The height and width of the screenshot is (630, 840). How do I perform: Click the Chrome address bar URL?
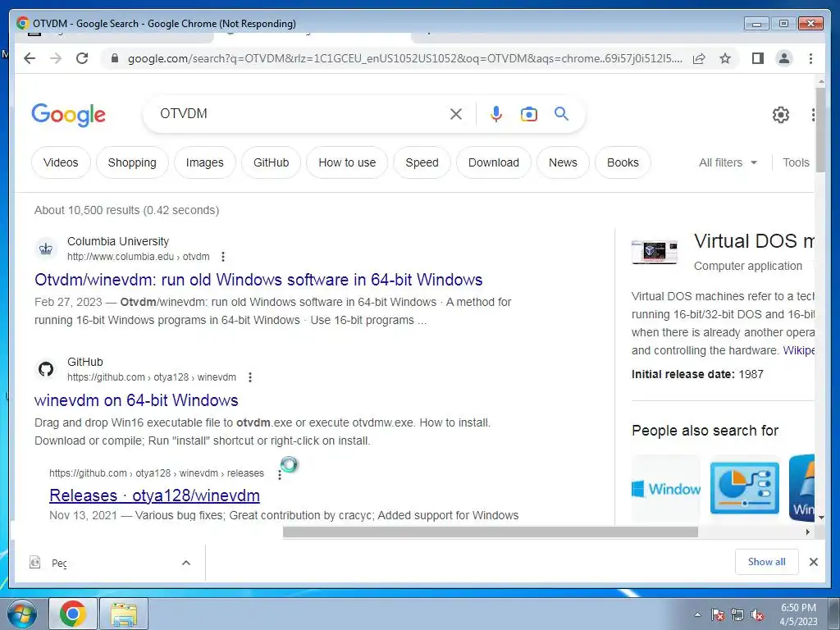click(404, 58)
